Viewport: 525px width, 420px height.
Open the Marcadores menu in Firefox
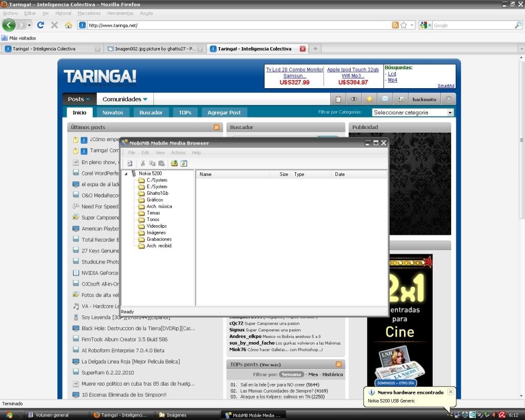[89, 13]
